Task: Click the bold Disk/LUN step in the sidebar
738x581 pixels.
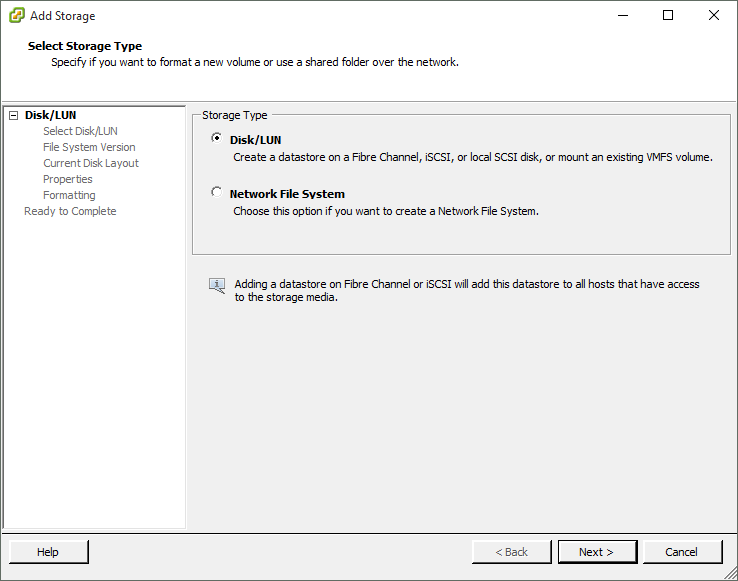Action: 51,115
